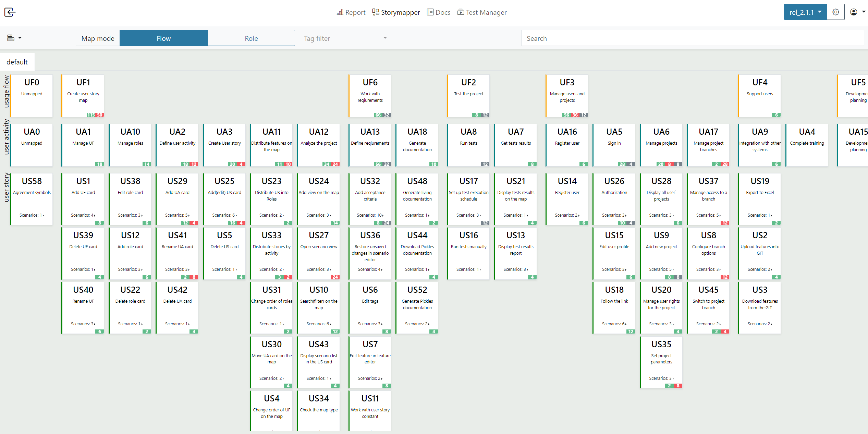
Task: Open UA13 Define requirements activity
Action: click(x=370, y=145)
